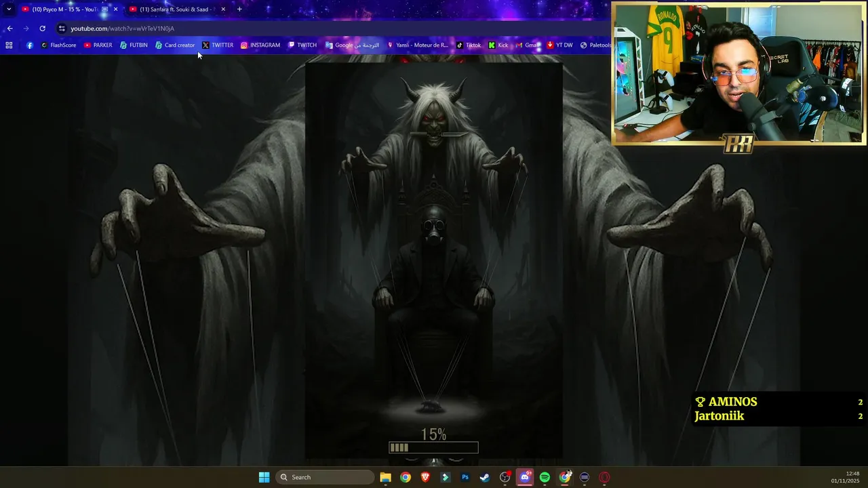Open the browser apps grid icon
Screen dimensions: 868x488
[x=9, y=45]
